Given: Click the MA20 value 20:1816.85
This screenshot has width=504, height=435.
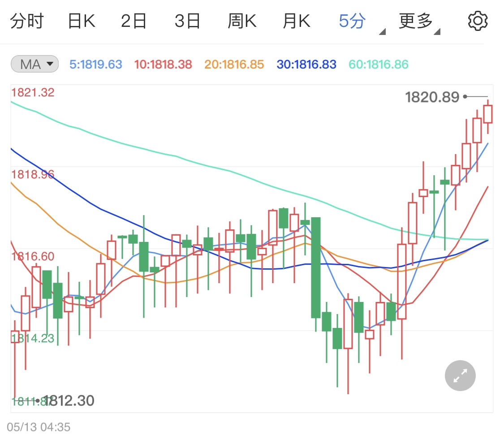Looking at the screenshot, I should click(234, 65).
